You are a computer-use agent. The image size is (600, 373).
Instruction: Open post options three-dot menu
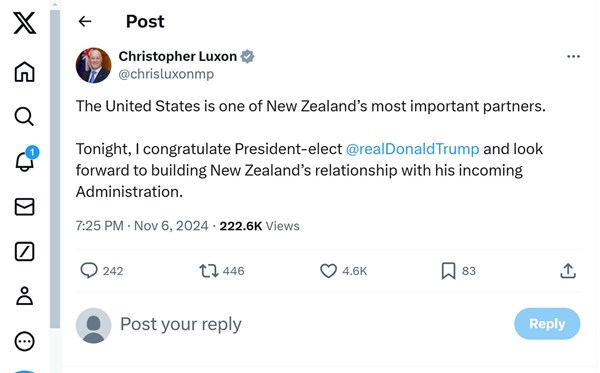pos(573,57)
